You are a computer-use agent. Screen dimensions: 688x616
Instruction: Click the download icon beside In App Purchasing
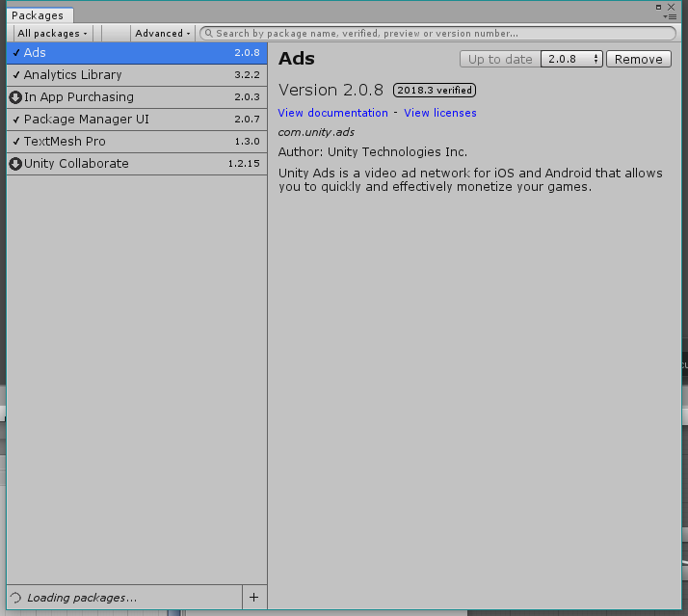[x=15, y=97]
